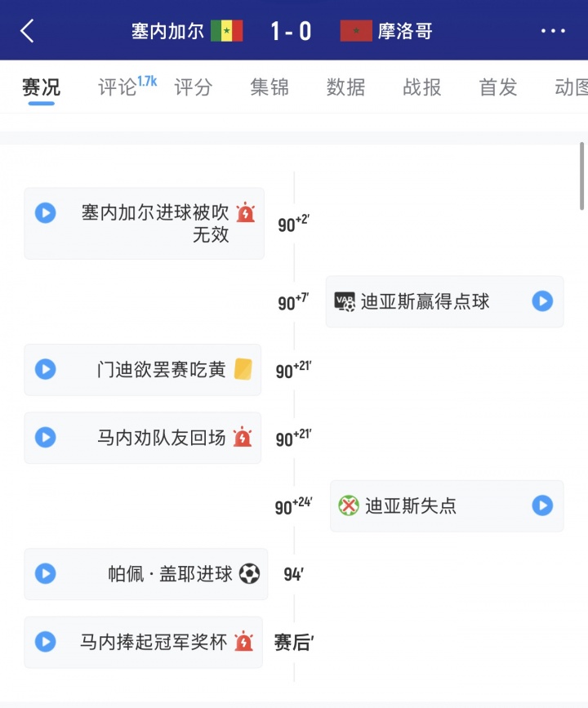Click the vertical scrollbar on the right

click(581, 176)
